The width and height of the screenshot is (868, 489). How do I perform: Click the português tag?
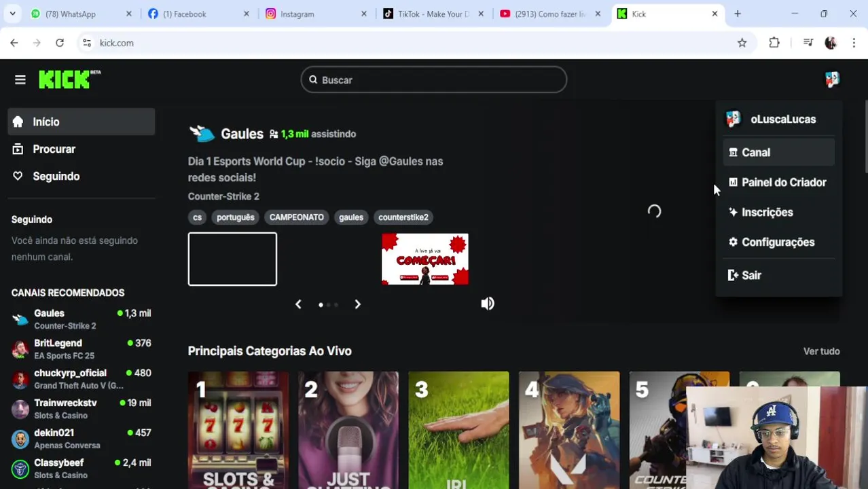click(235, 217)
